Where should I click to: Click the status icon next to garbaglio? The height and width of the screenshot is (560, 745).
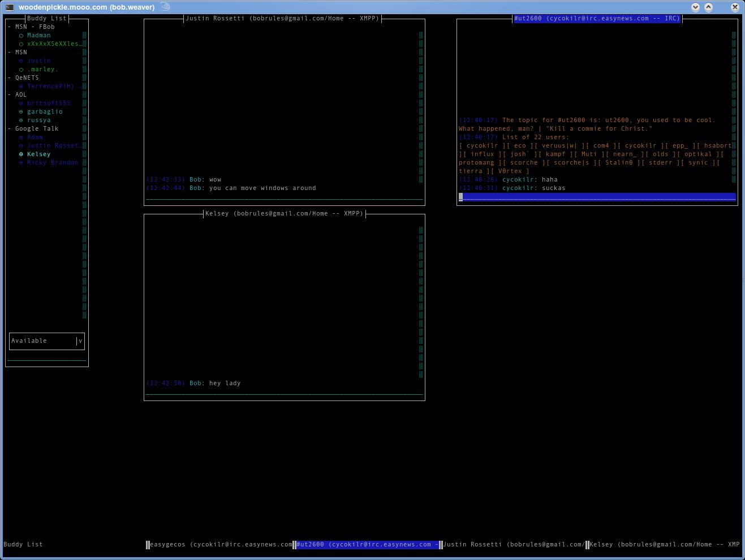tap(21, 112)
